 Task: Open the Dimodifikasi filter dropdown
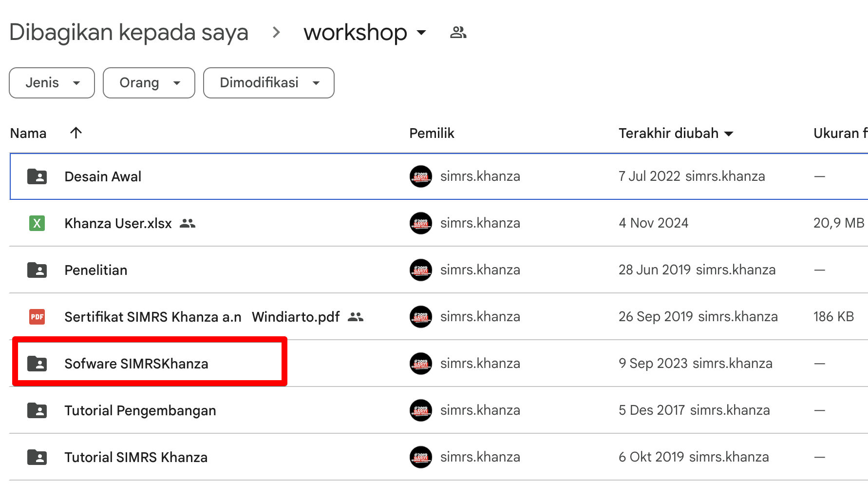(x=269, y=83)
